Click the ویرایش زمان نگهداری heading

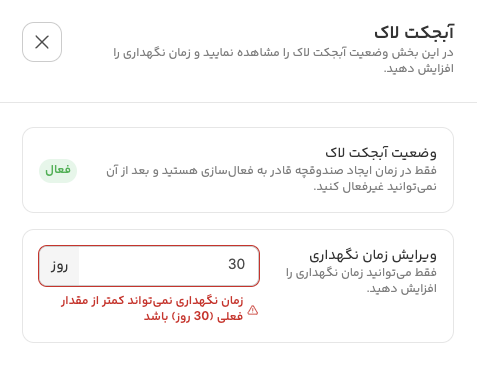pyautogui.click(x=373, y=255)
